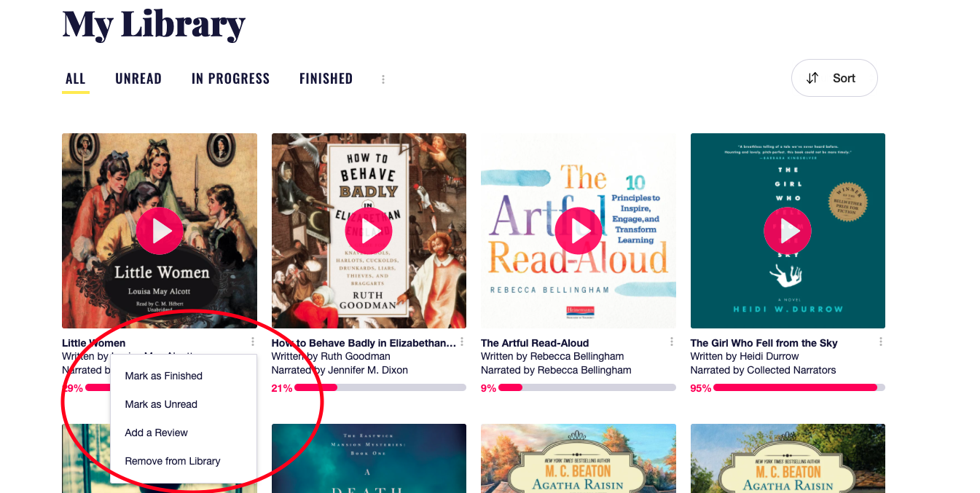Play The Girl Who Fell from the Sky

[x=788, y=231]
